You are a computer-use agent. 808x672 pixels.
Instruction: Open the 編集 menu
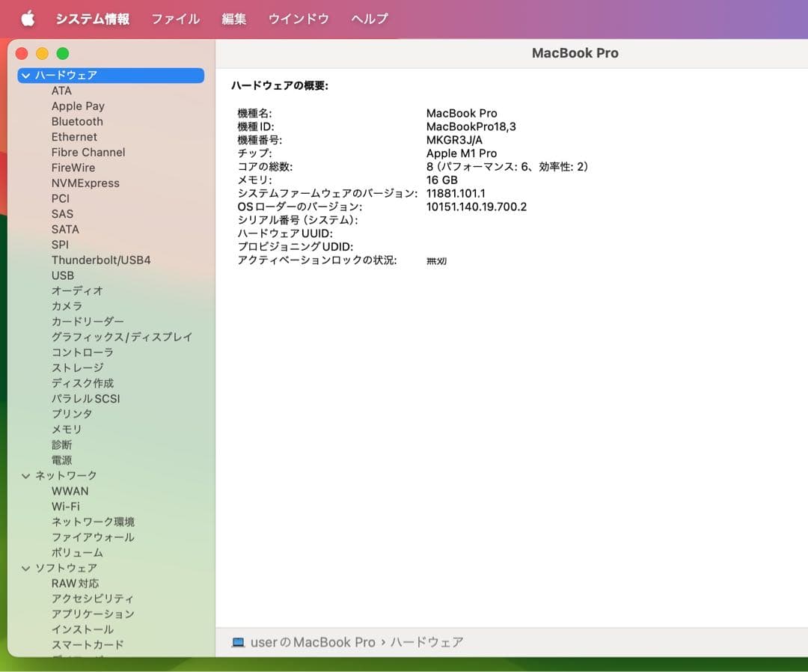click(x=233, y=19)
